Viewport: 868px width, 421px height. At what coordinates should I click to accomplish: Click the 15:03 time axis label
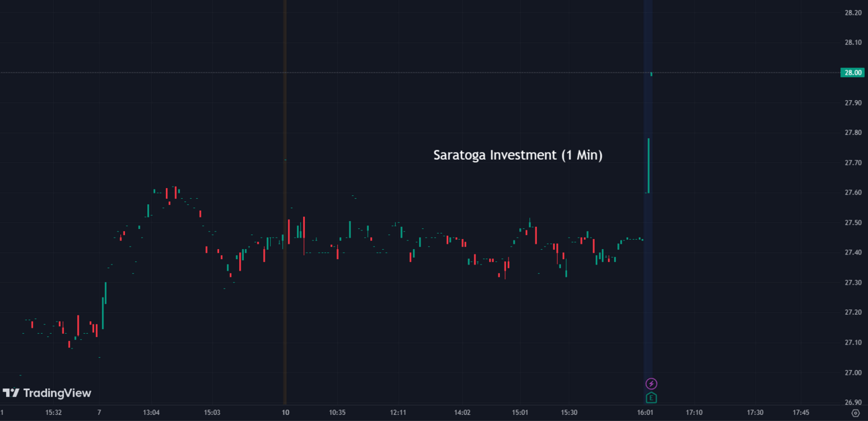point(212,412)
